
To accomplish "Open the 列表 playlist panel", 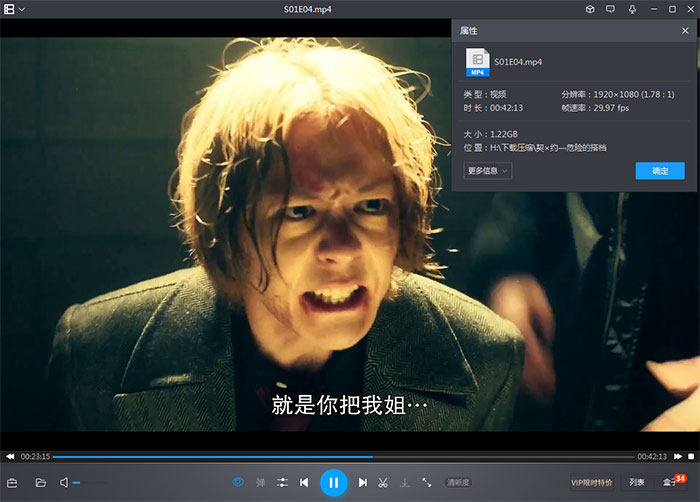I will point(637,483).
